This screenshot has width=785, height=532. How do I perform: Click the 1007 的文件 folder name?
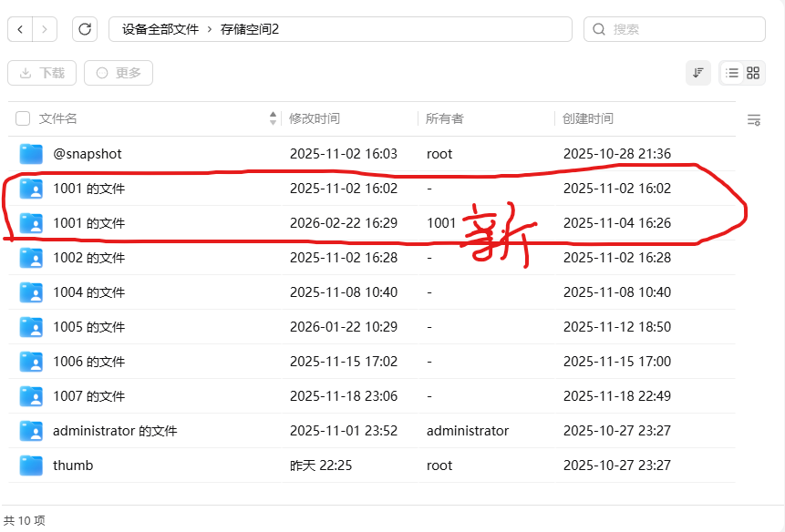[x=89, y=396]
